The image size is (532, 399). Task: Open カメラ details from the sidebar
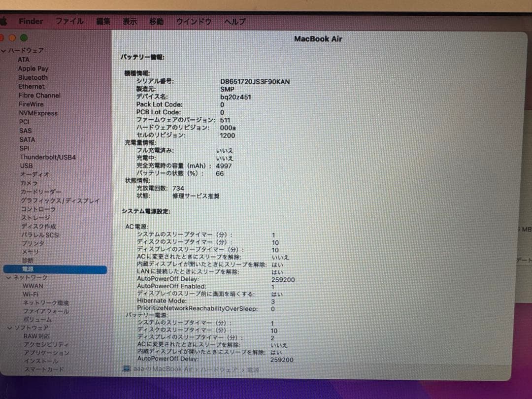(x=30, y=183)
